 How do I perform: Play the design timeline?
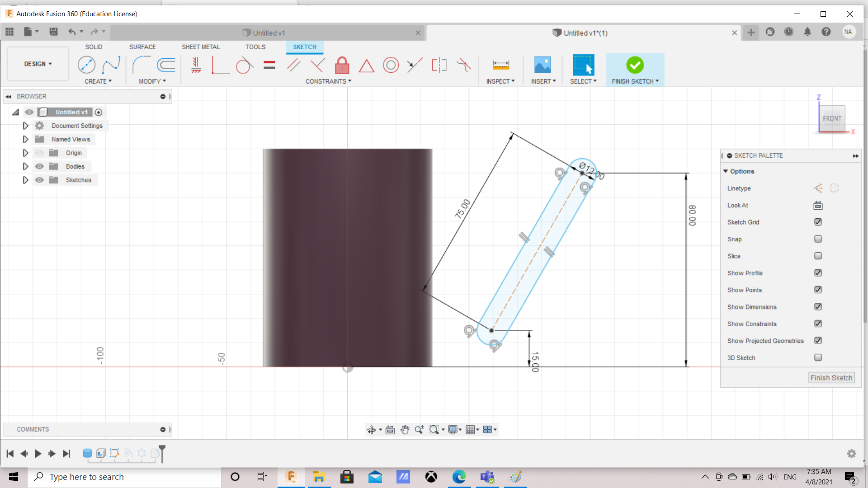(38, 454)
